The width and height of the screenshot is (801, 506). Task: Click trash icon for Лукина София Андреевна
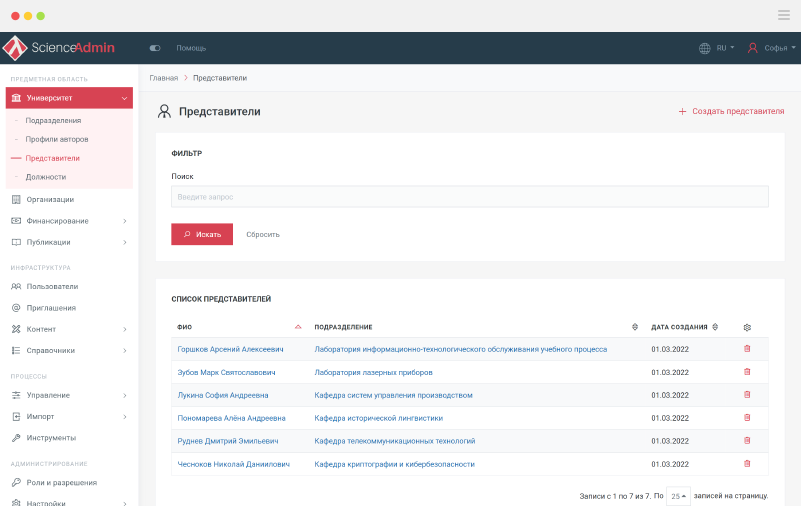pyautogui.click(x=746, y=395)
